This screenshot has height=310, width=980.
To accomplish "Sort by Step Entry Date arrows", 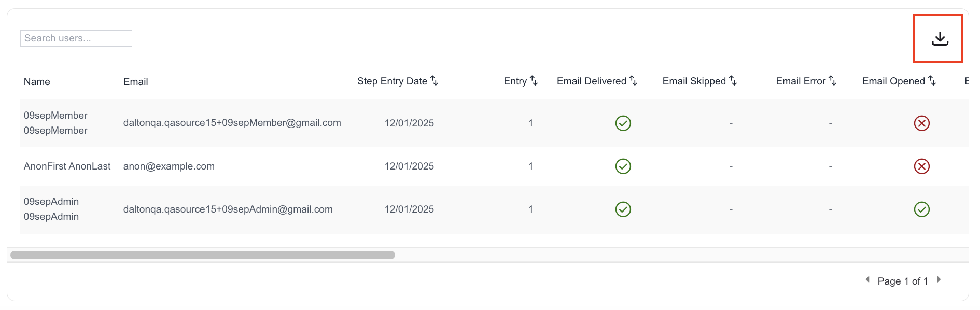I will click(x=435, y=81).
